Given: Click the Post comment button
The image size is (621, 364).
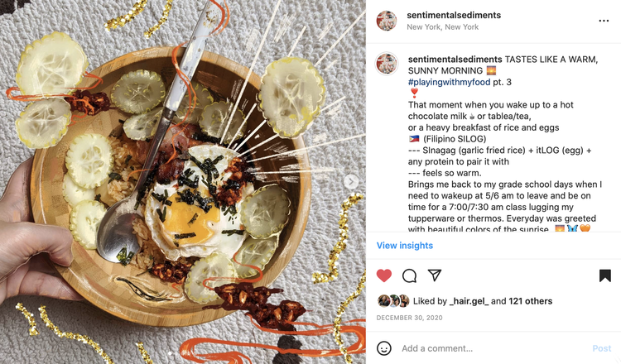Looking at the screenshot, I should tap(602, 348).
